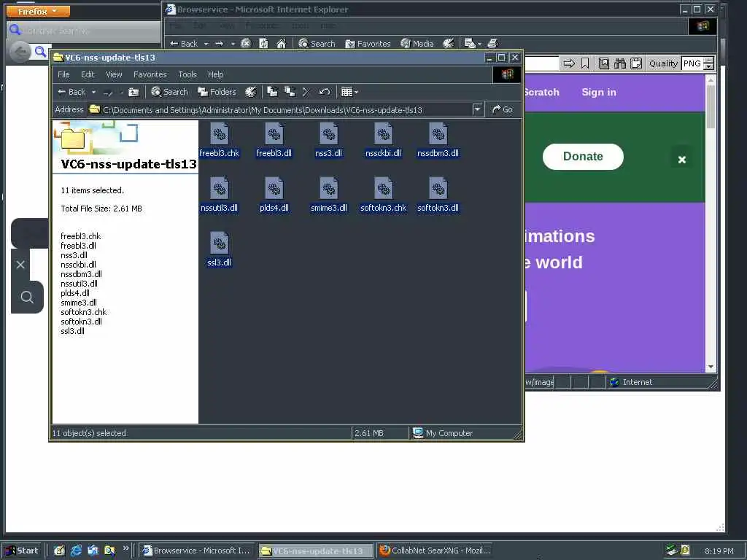Viewport: 747px width, 560px height.
Task: Click the Donate button on the web page
Action: [583, 156]
